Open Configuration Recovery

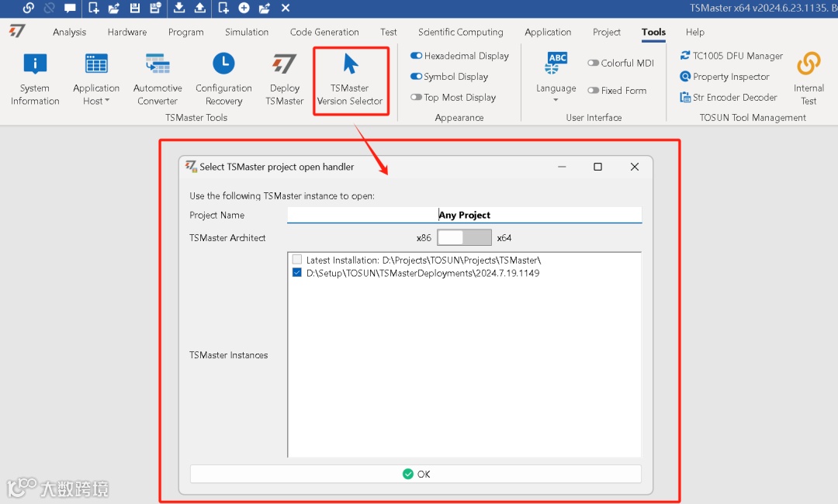[x=223, y=80]
